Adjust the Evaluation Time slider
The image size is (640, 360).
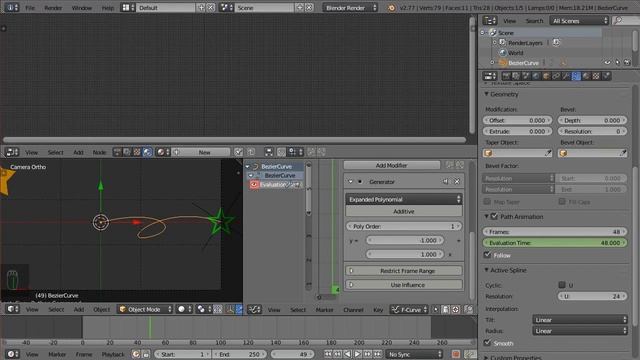pyautogui.click(x=555, y=243)
